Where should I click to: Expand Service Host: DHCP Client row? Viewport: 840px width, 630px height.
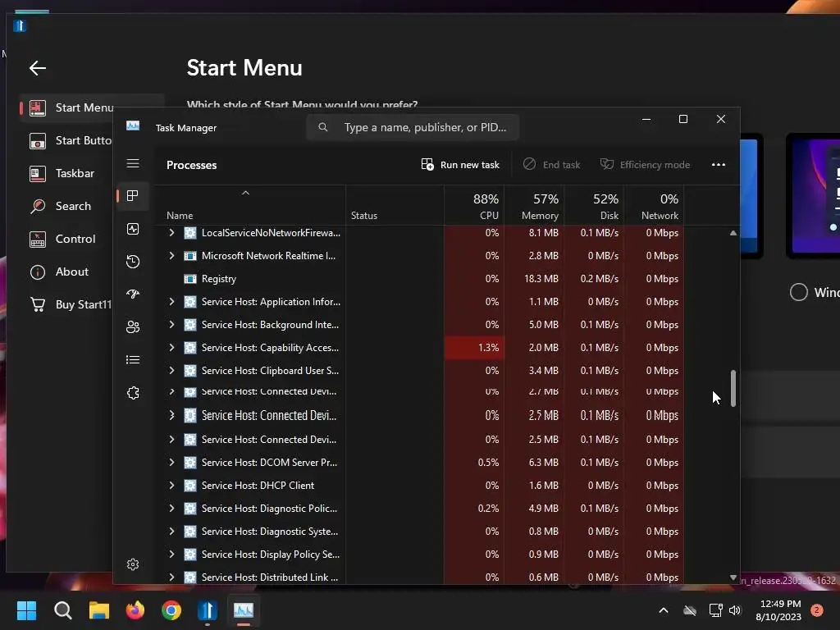[171, 486]
